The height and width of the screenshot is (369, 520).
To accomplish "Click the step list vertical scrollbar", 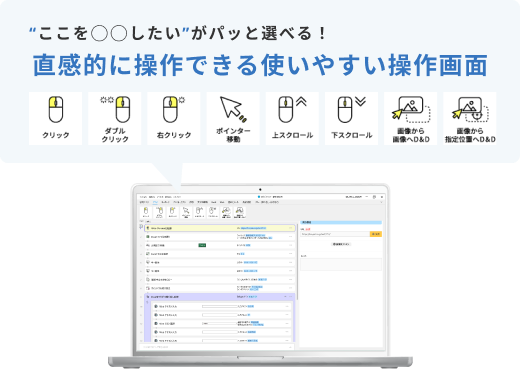I will [296, 262].
